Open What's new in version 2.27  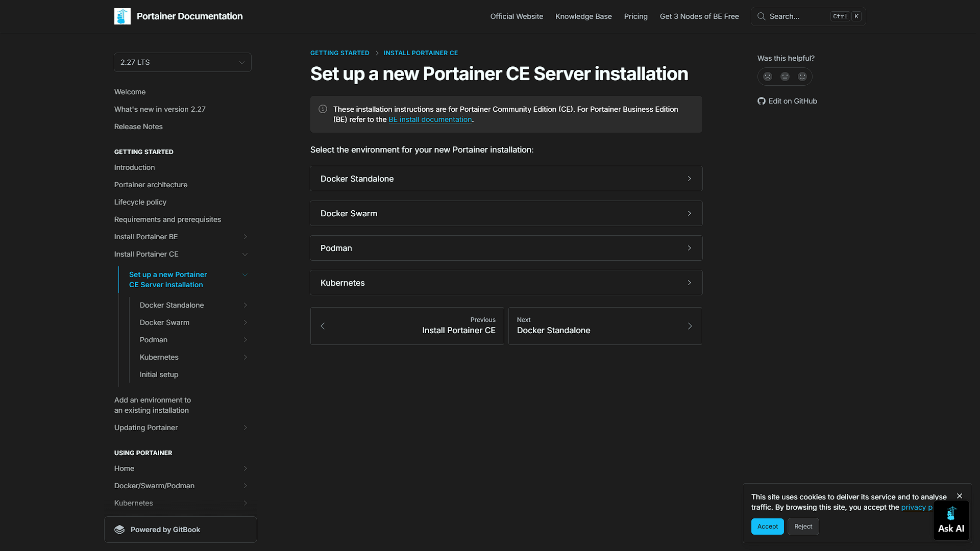pyautogui.click(x=160, y=109)
